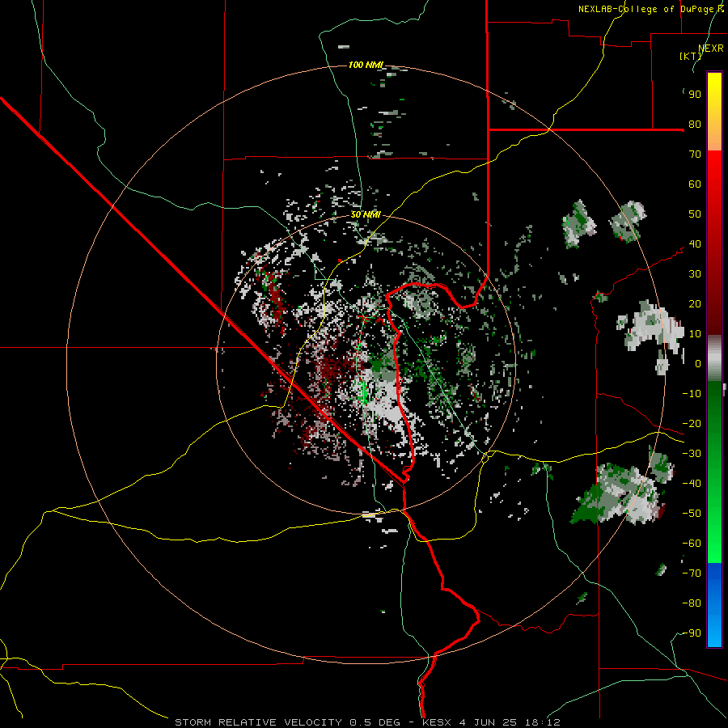This screenshot has height=728, width=728.
Task: Click the -50 value on velocity scale
Action: pos(692,514)
